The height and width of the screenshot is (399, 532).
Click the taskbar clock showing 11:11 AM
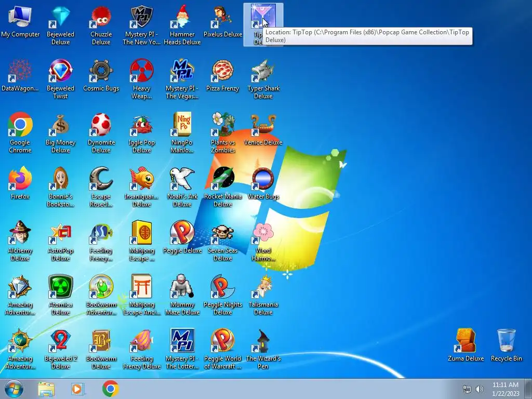[x=506, y=389]
